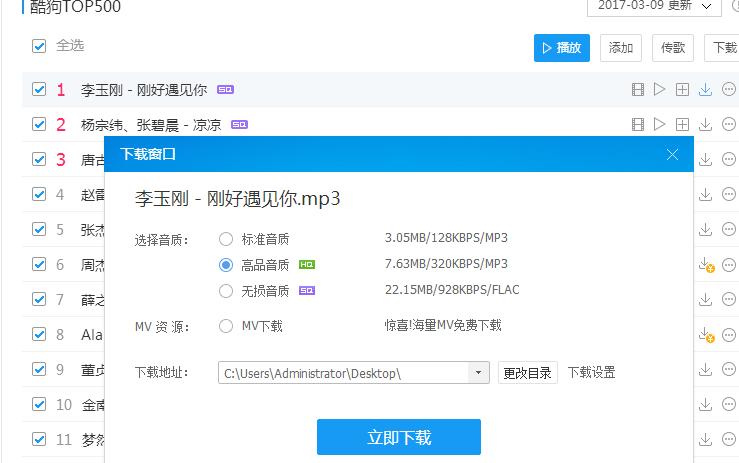Uncheck checkbox for row 10

coord(39,404)
